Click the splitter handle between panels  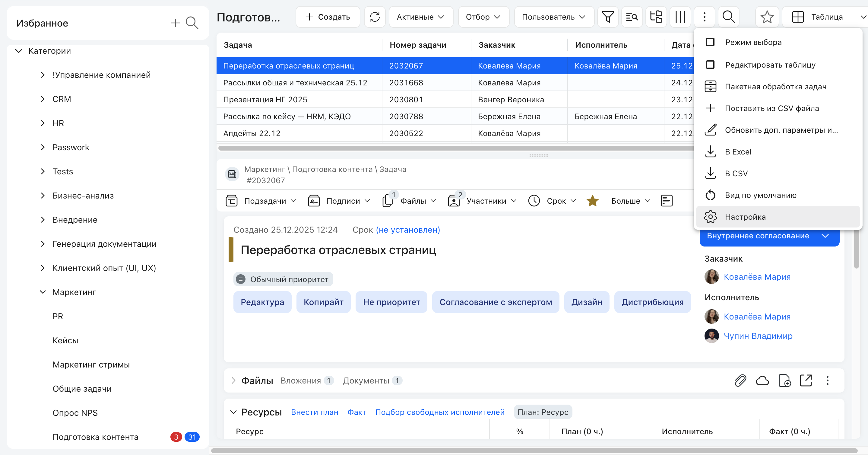[x=538, y=156]
